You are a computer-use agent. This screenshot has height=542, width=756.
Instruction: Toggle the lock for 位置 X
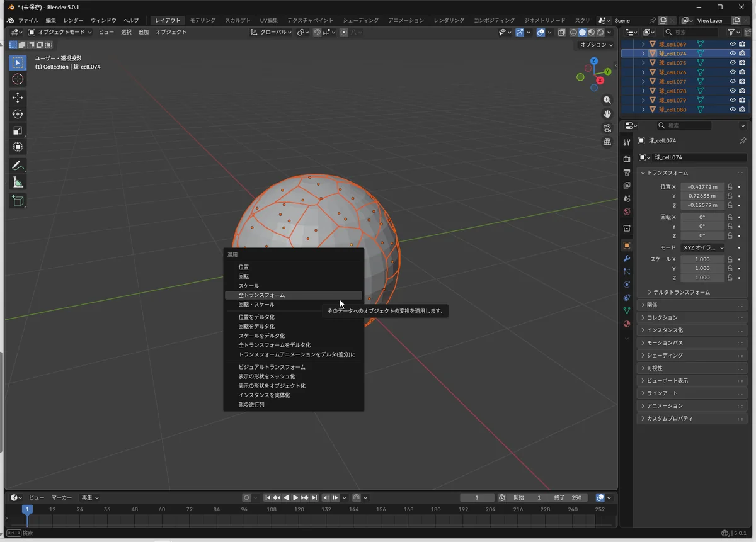[x=730, y=187]
